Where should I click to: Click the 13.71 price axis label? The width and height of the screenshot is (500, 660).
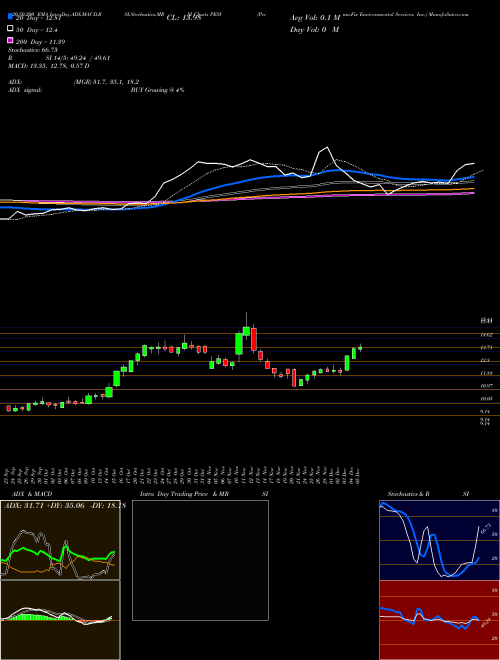pyautogui.click(x=487, y=348)
